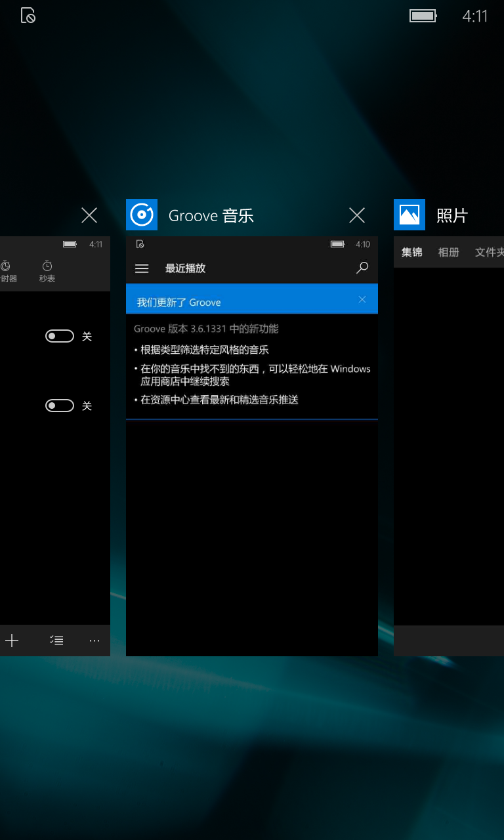Close the Alarms app task card
504x840 pixels.
pos(89,215)
